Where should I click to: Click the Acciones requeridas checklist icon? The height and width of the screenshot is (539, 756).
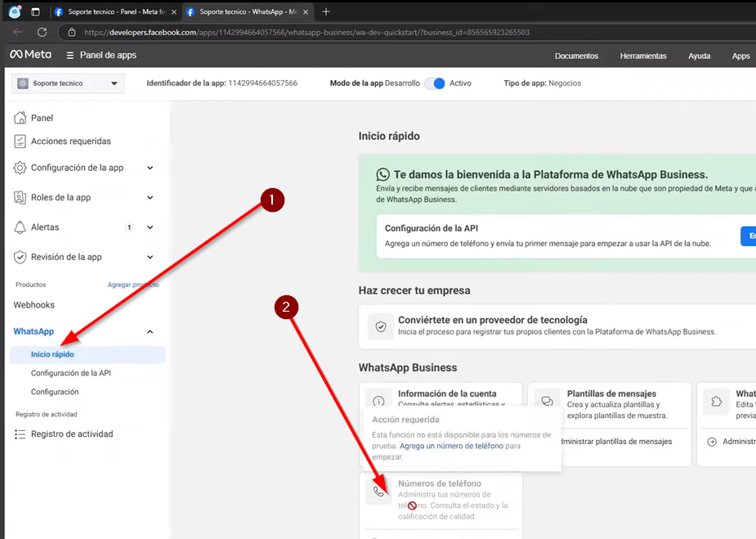click(20, 141)
